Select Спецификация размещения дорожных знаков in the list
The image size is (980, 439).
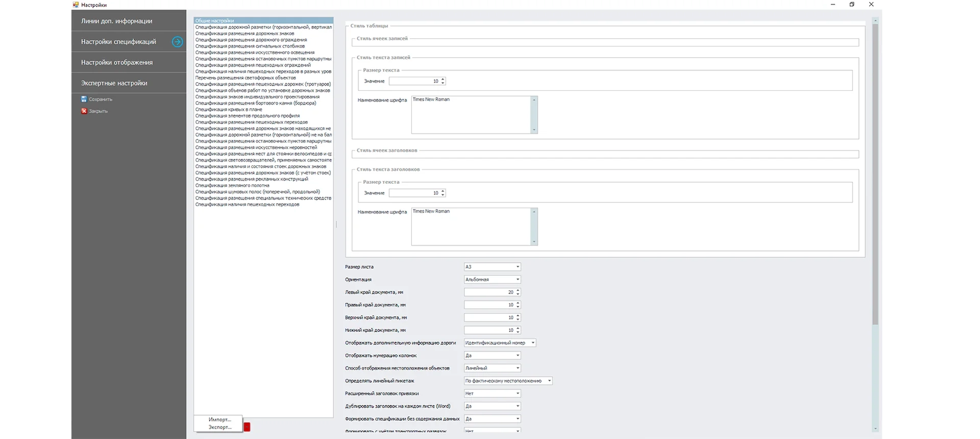(244, 34)
